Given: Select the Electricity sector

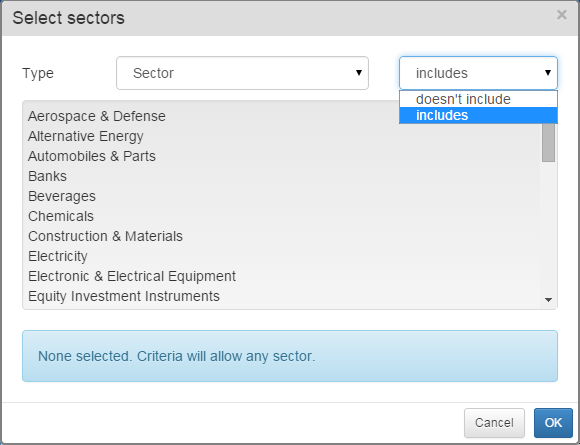Looking at the screenshot, I should (x=58, y=256).
